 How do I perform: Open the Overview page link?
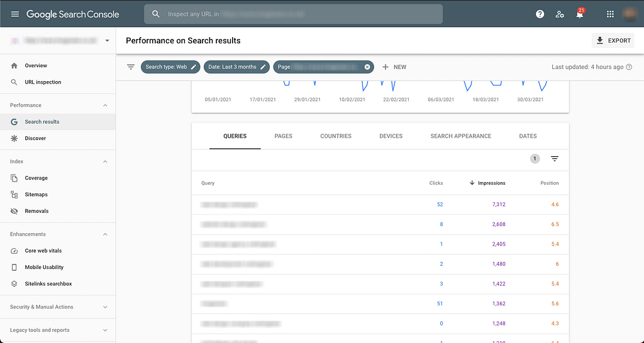tap(36, 65)
